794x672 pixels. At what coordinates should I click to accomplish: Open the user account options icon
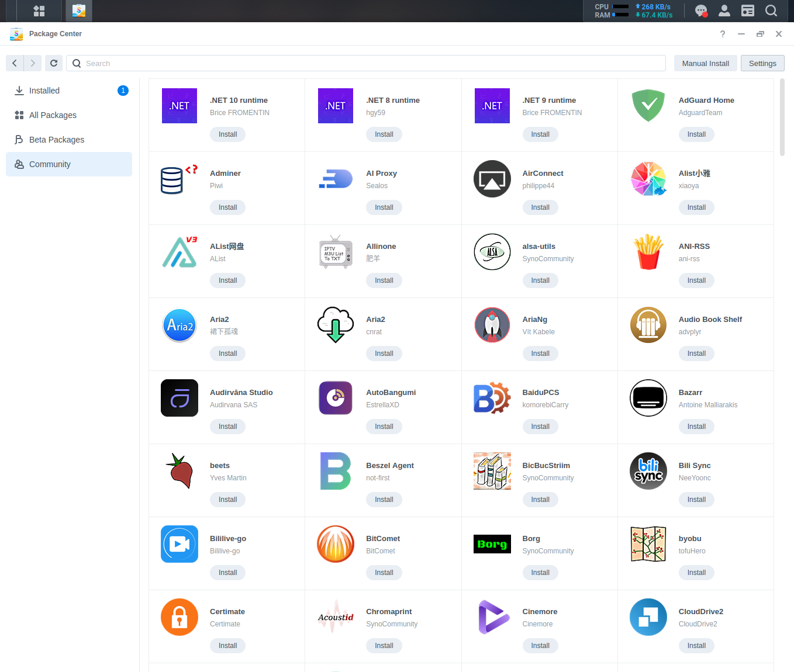[x=724, y=11]
